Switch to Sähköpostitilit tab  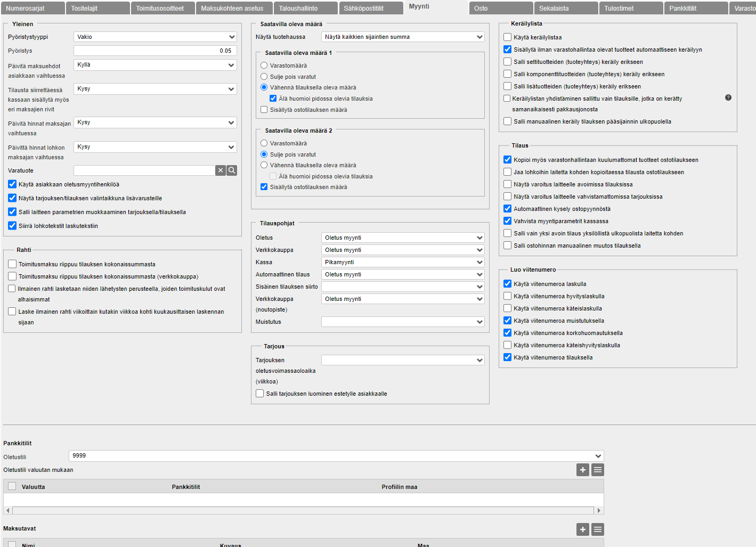click(371, 8)
